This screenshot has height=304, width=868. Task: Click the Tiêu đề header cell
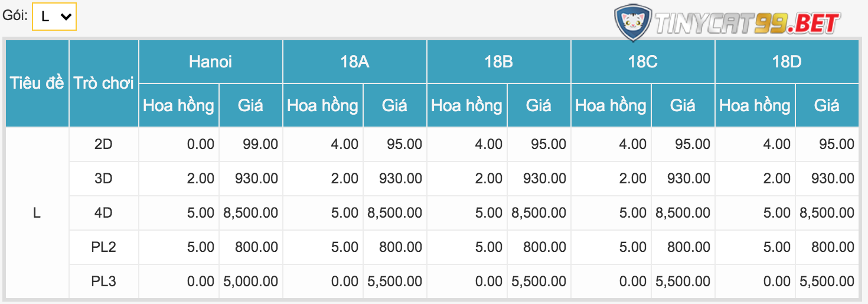click(37, 83)
